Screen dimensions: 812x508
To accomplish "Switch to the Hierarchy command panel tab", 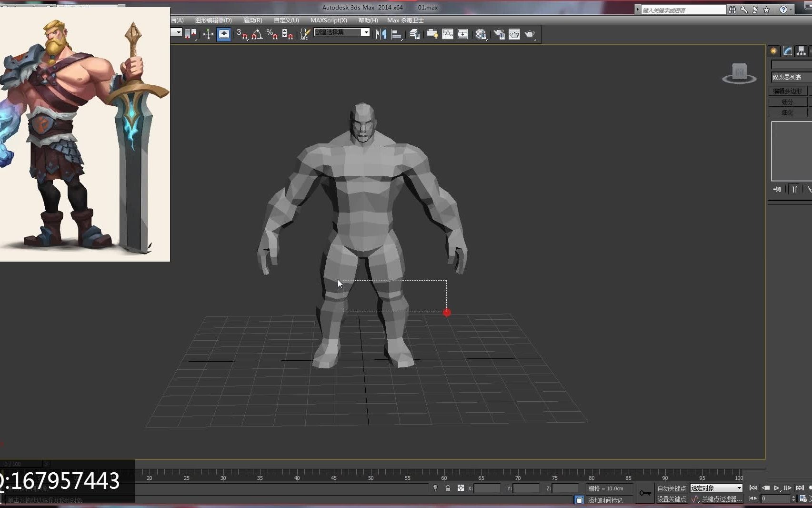I will pos(801,51).
